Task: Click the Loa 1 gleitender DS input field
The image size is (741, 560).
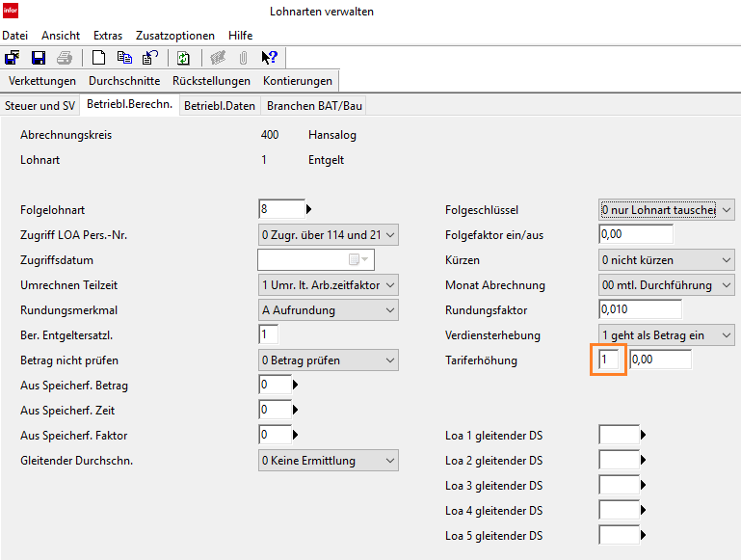Action: pyautogui.click(x=619, y=435)
